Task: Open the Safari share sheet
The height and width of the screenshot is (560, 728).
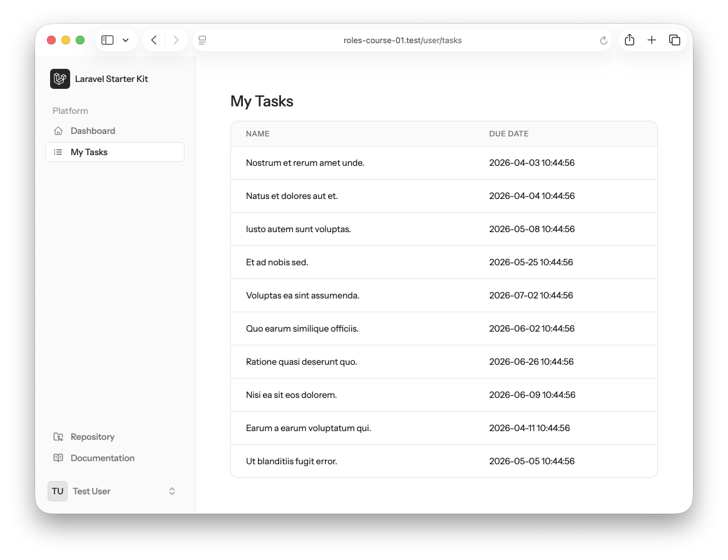Action: (630, 40)
